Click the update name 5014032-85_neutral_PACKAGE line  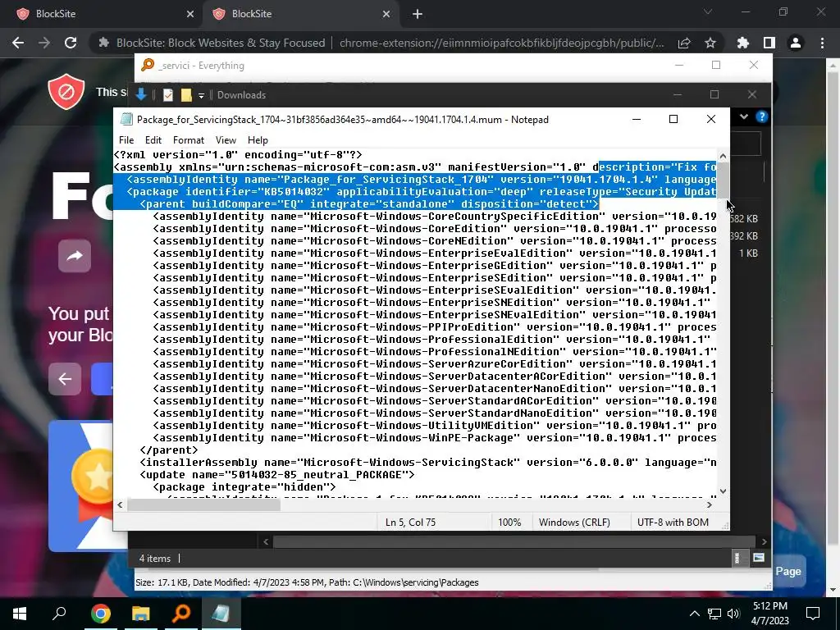277,475
